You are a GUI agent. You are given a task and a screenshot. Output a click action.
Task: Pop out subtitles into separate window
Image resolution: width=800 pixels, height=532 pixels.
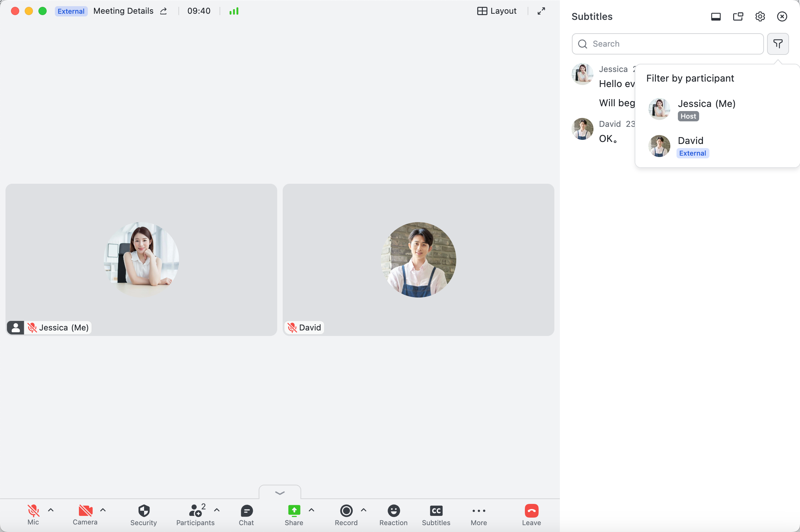point(738,16)
